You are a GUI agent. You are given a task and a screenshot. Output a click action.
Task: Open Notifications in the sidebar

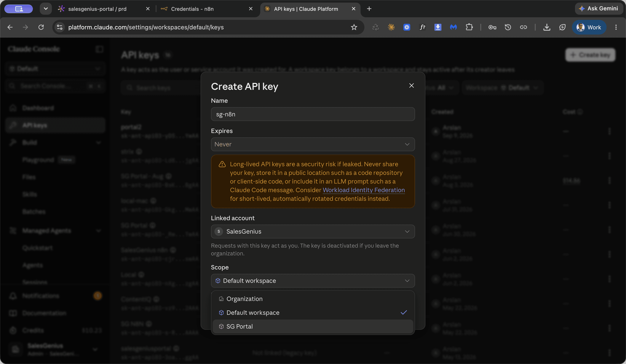point(55,296)
